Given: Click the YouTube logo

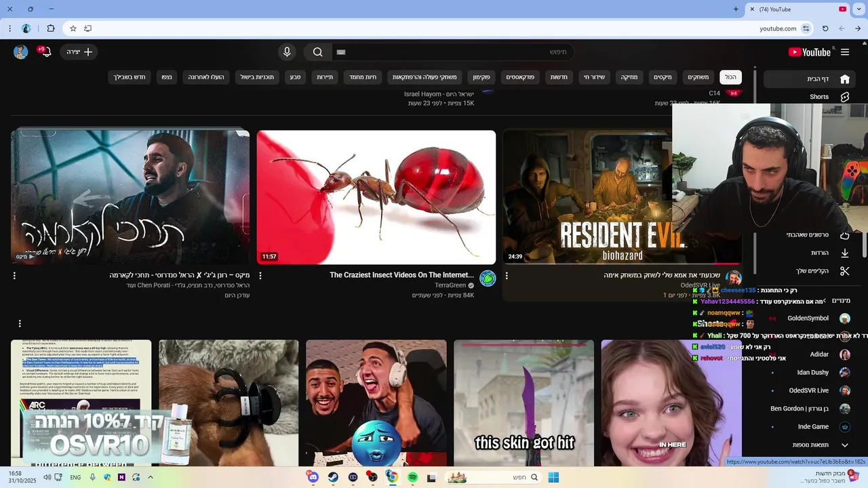Looking at the screenshot, I should point(810,52).
